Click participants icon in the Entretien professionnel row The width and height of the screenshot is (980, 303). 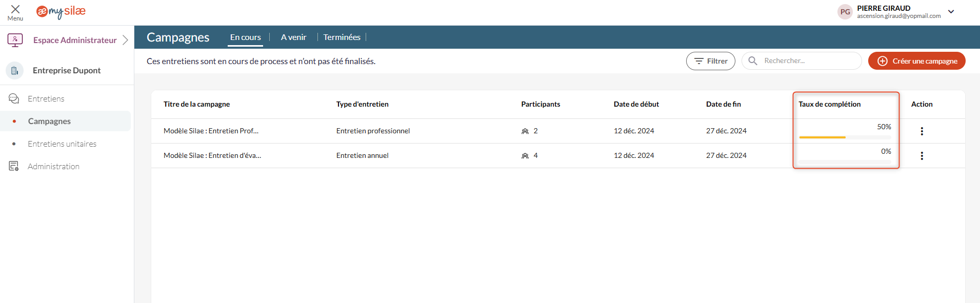coord(525,131)
